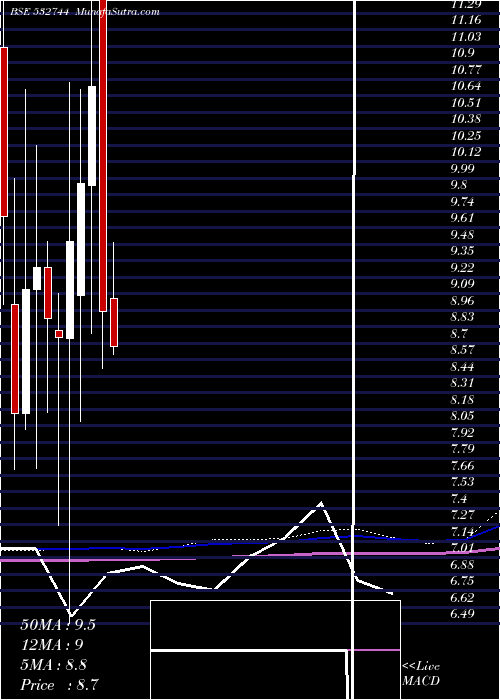Pick the 8.96 price level label
This screenshot has height=700, width=500.
[463, 300]
